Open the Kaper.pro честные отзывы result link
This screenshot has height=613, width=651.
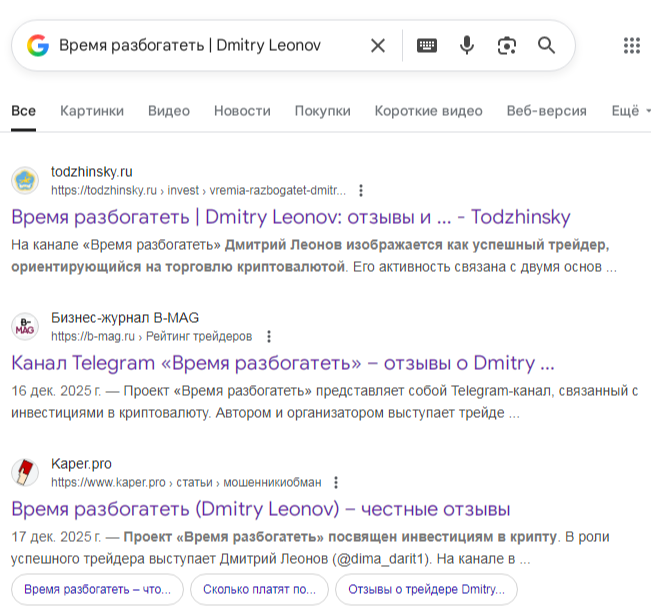[261, 509]
